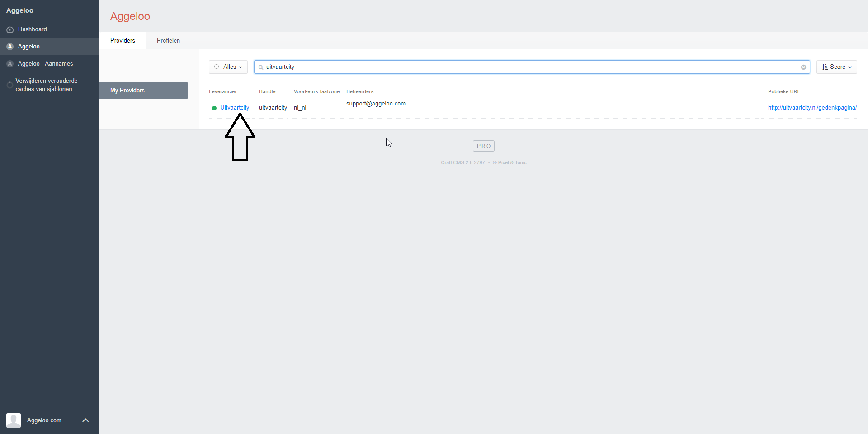Click the PRO edition badge
This screenshot has height=434, width=868.
[484, 146]
